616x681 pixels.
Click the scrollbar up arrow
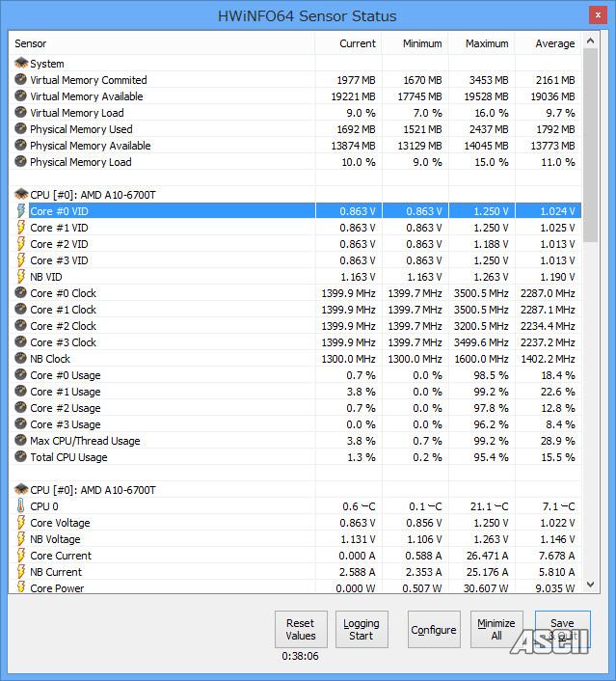590,41
